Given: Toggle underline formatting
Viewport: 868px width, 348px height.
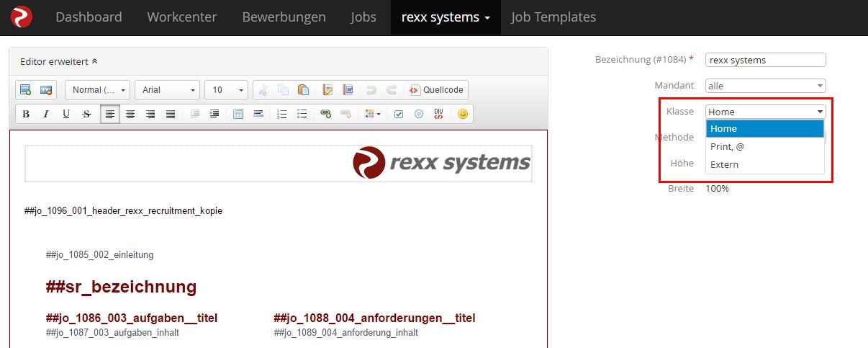Looking at the screenshot, I should click(x=66, y=114).
